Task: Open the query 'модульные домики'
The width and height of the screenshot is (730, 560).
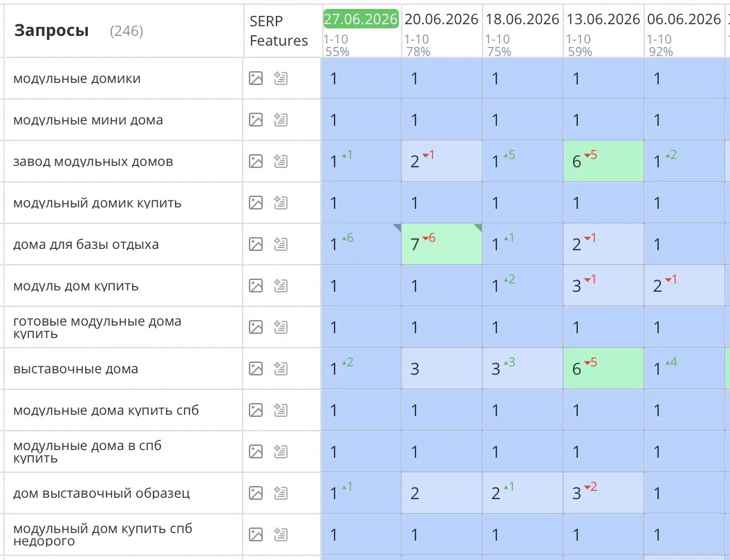Action: coord(77,79)
